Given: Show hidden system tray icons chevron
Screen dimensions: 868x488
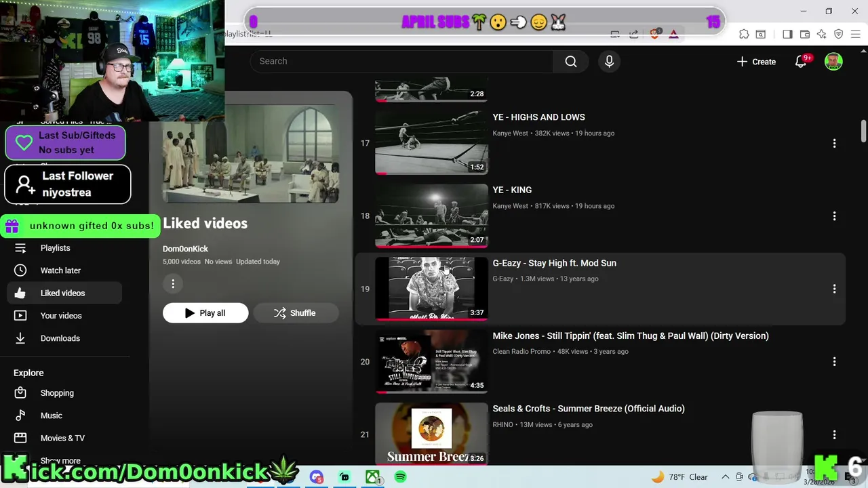Looking at the screenshot, I should (725, 477).
